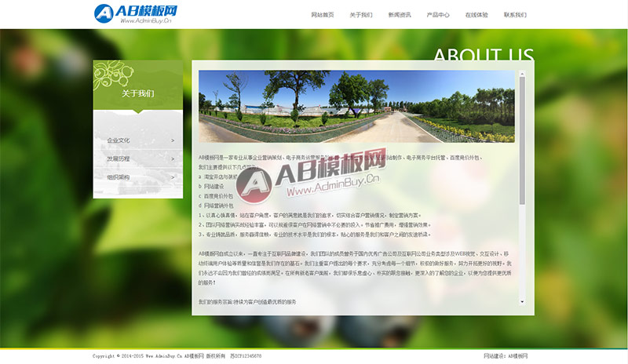Expand 企业文化 chevron arrow in sidebar

click(x=173, y=140)
